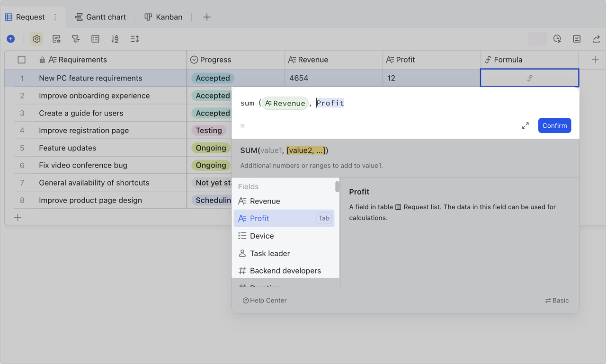Screen dimensions: 606x364
Task: Switch to the Kanban tab
Action: pos(163,17)
